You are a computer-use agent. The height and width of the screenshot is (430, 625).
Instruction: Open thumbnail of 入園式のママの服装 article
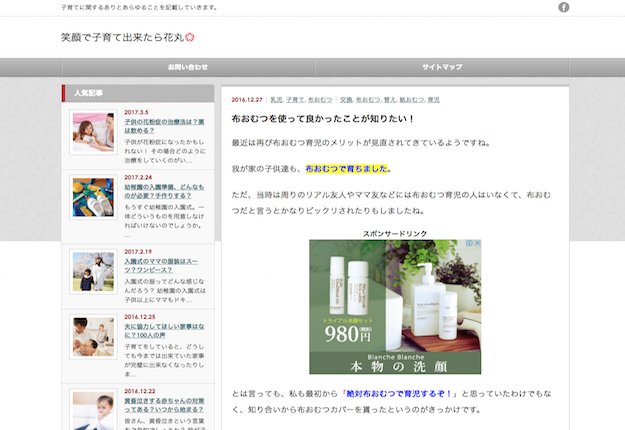click(x=93, y=272)
